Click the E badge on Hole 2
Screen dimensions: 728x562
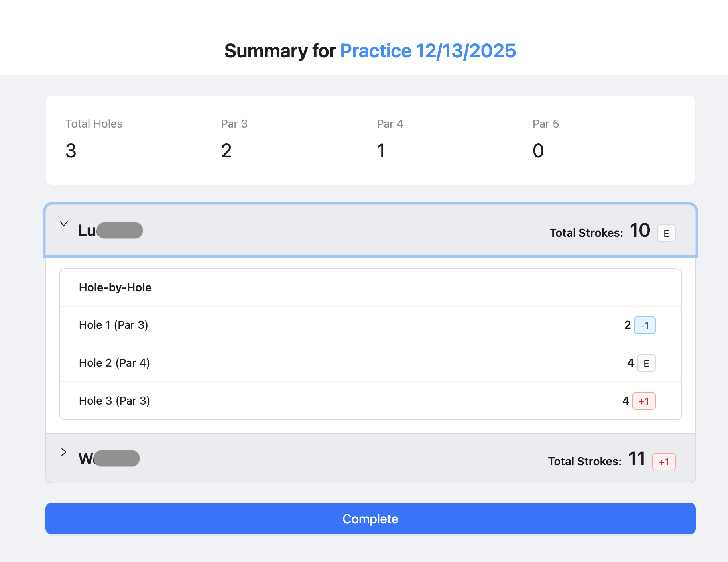click(x=646, y=363)
